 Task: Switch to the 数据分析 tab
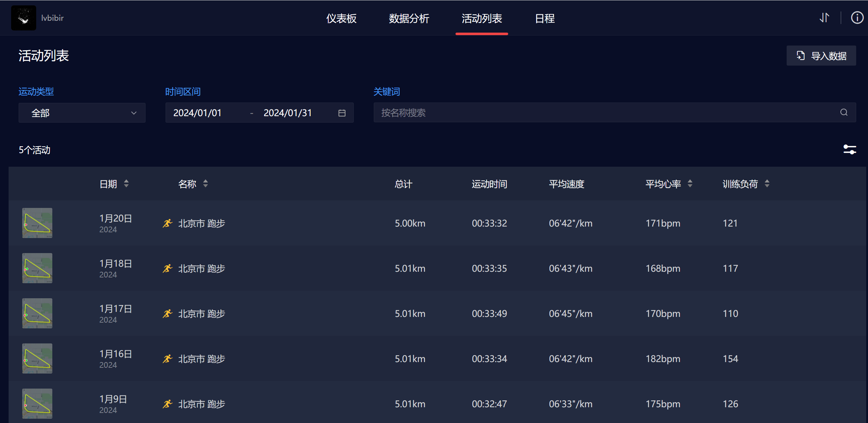tap(409, 18)
